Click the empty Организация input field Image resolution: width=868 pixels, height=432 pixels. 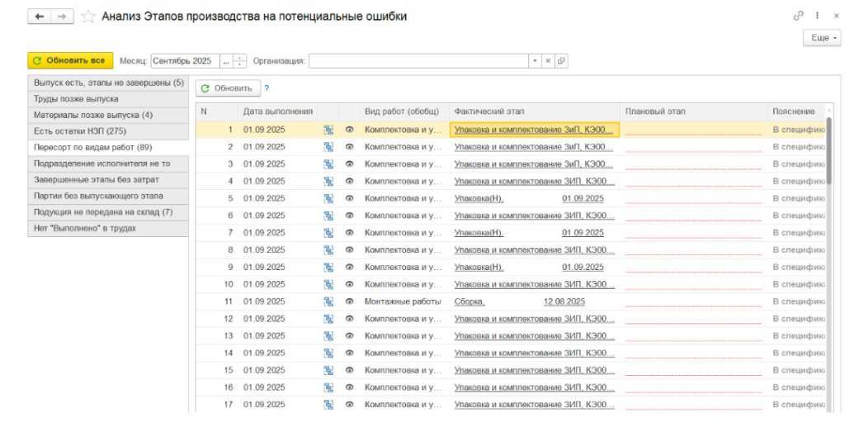(x=418, y=61)
